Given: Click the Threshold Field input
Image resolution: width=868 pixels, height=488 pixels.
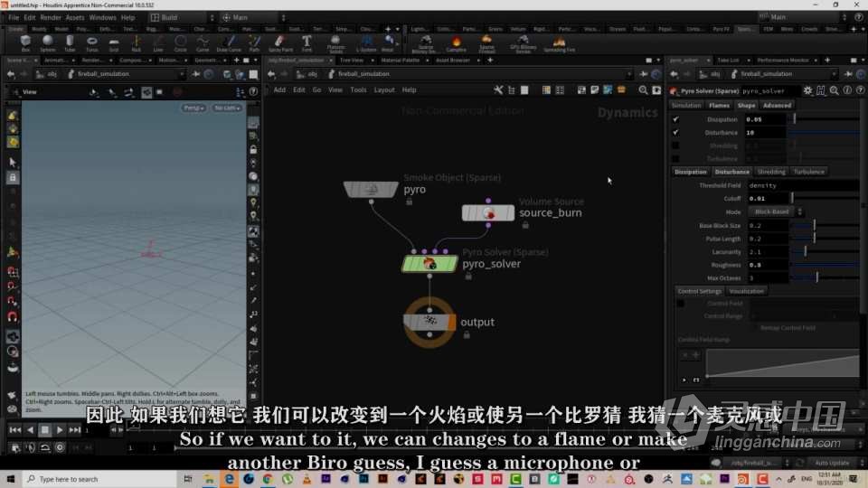Looking at the screenshot, I should 803,185.
